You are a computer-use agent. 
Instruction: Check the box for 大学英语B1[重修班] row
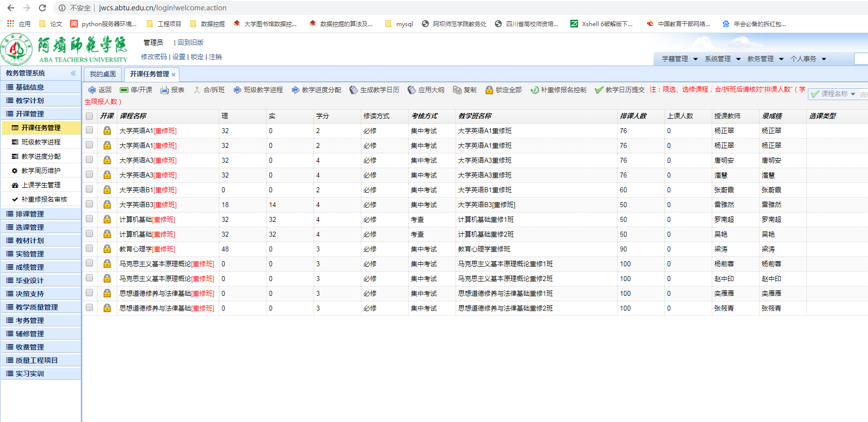89,189
